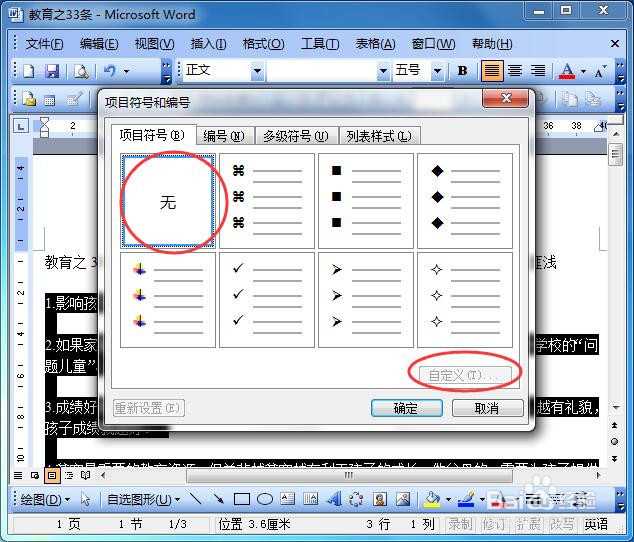Click the Next Page double-arrow button
Screen dimensions: 634x542
615,458
